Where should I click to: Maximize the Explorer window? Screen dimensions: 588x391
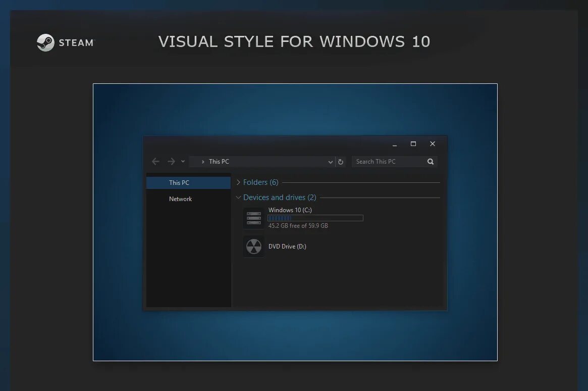point(413,143)
